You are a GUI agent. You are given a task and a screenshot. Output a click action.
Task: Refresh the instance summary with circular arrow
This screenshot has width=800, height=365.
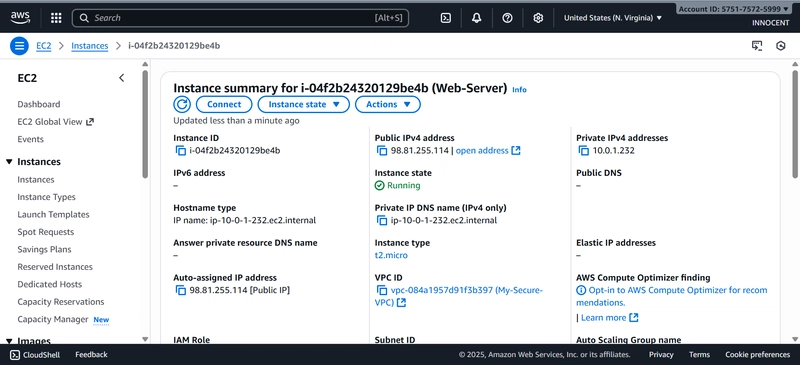click(x=182, y=104)
